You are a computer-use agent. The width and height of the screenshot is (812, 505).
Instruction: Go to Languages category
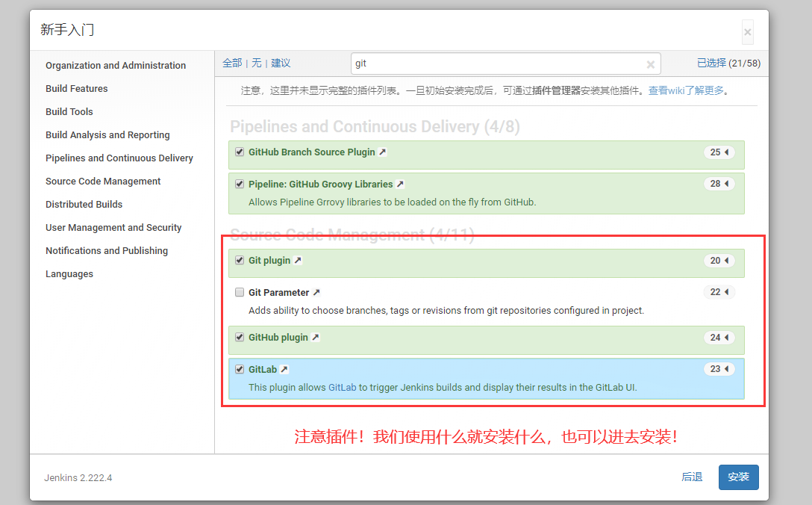click(69, 273)
